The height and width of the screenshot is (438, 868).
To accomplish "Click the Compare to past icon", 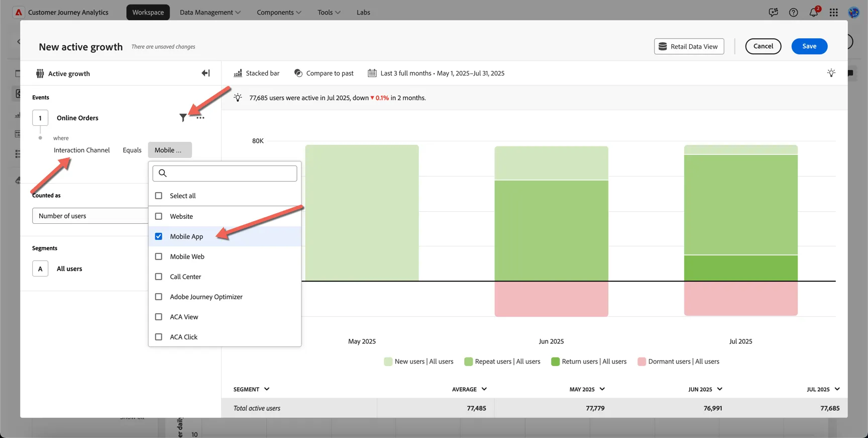I will pos(298,73).
